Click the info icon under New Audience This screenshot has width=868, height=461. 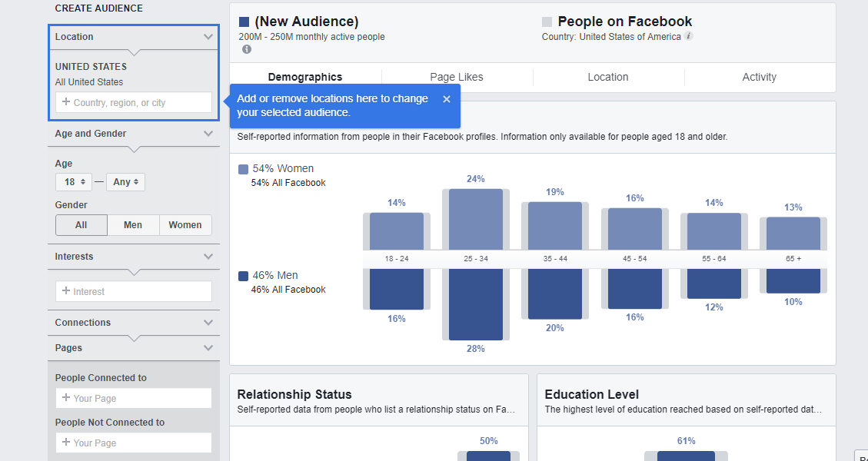pos(247,49)
